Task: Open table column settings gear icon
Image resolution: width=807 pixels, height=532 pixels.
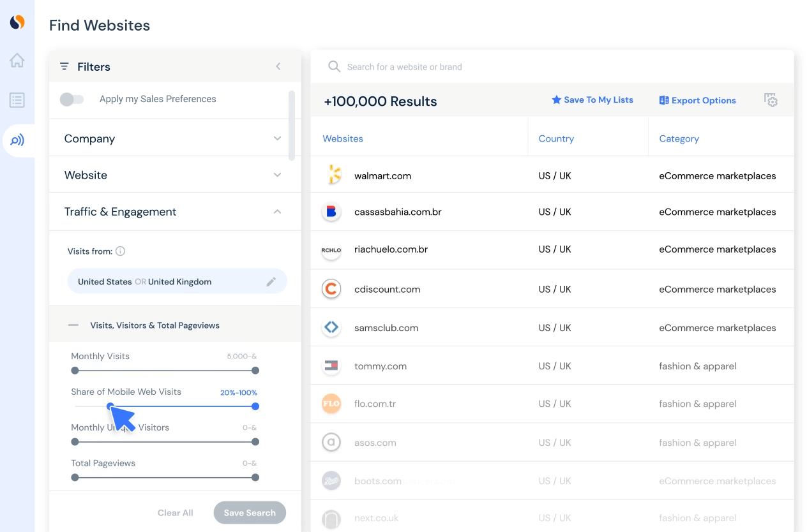Action: point(771,100)
